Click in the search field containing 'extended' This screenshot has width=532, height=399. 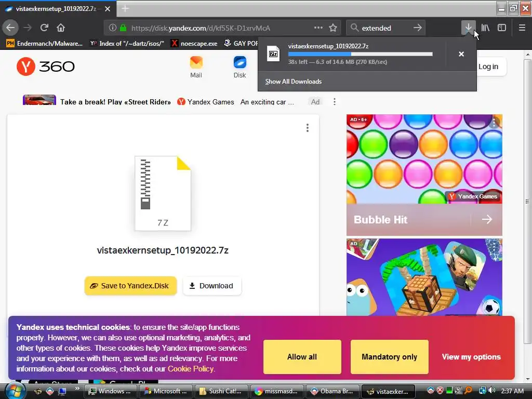[385, 28]
